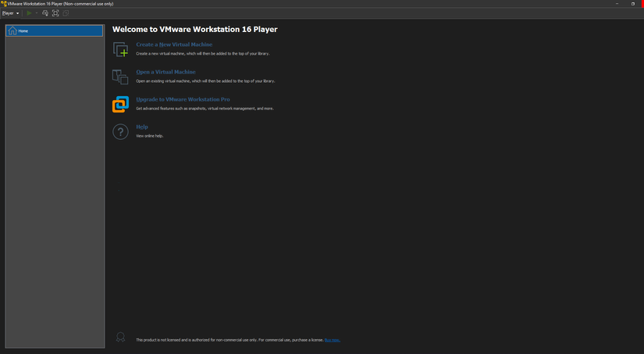This screenshot has width=644, height=354.
Task: Click the new virtual machine plus icon
Action: tap(121, 49)
